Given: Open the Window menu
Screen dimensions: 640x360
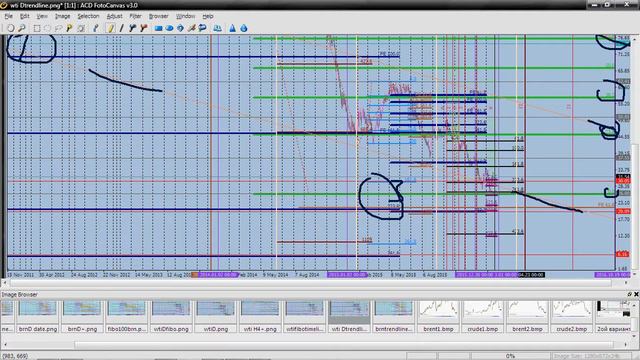Looking at the screenshot, I should (185, 16).
